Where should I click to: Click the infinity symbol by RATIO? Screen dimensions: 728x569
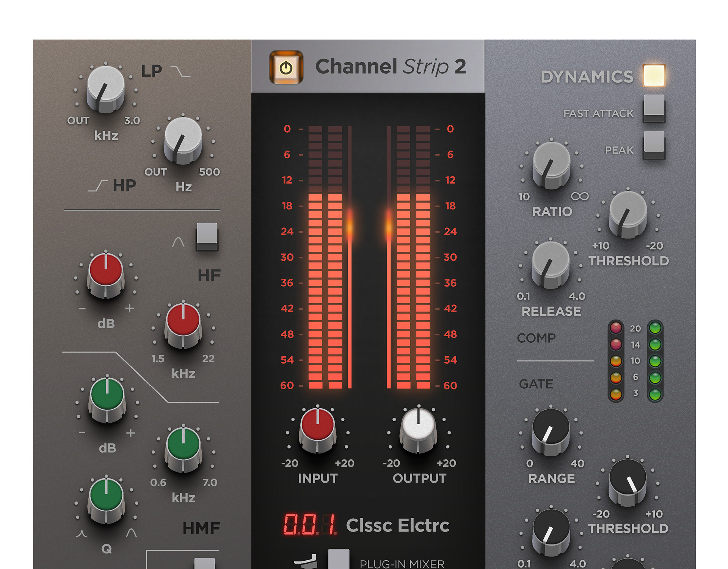tap(580, 196)
